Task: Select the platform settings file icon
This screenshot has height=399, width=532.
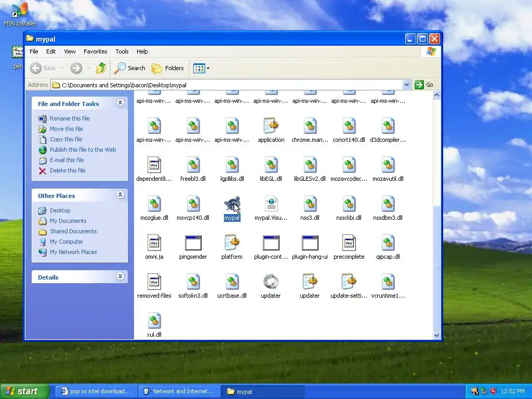Action: pyautogui.click(x=232, y=243)
